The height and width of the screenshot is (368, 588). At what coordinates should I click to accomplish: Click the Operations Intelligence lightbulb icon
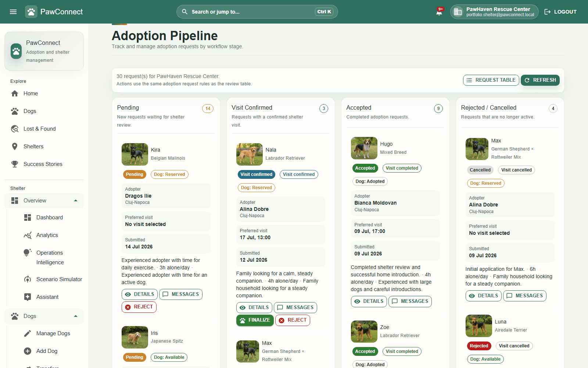tap(28, 253)
